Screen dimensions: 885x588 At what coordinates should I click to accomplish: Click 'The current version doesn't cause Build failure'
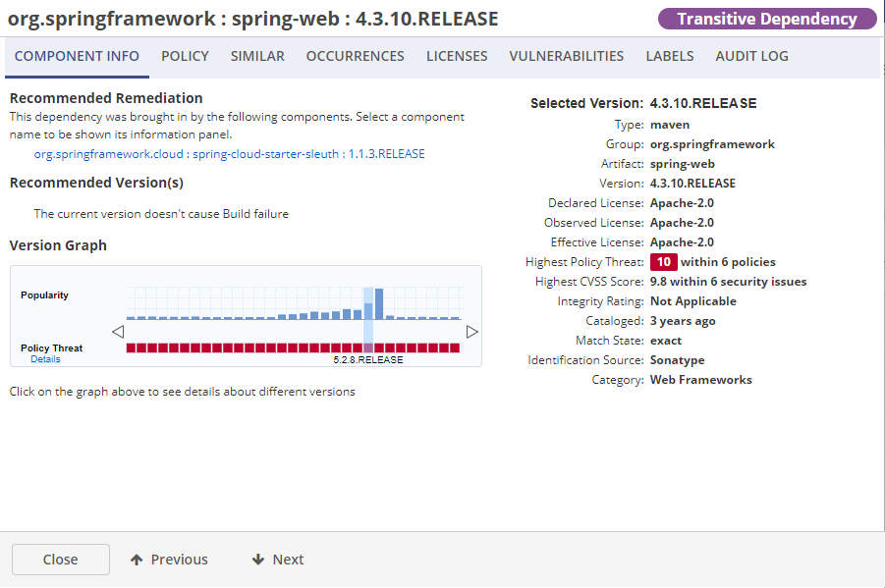click(x=161, y=214)
